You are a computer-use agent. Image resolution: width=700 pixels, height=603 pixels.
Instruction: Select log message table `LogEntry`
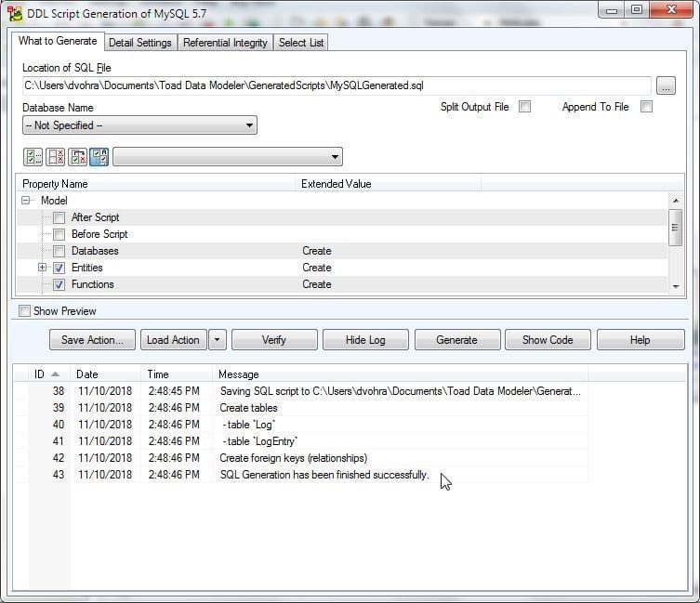click(x=262, y=441)
